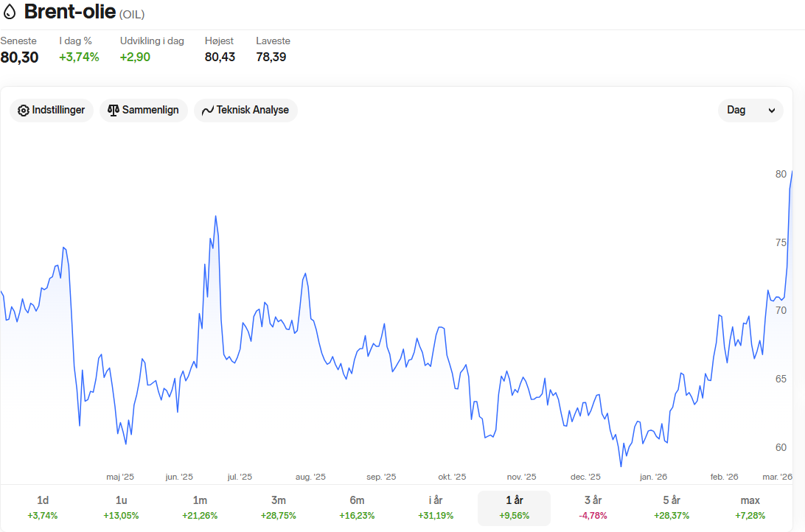
Task: Select the 1d period tab
Action: coord(43,508)
